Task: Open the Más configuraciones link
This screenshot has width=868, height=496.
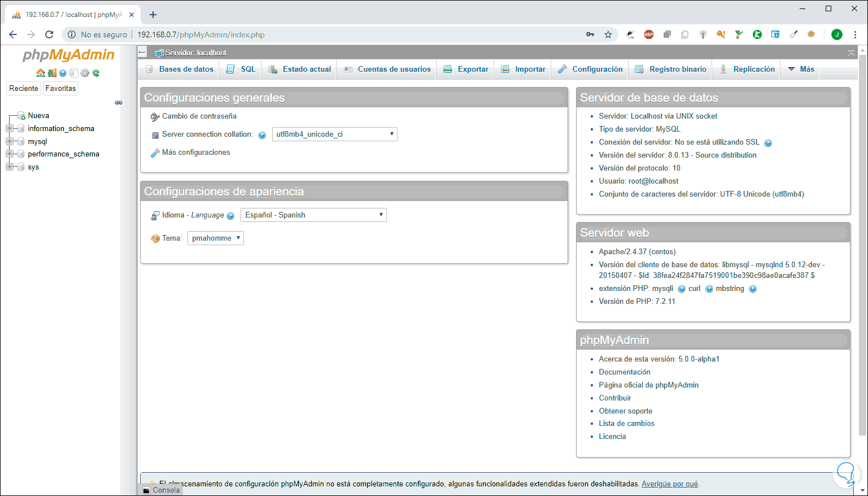Action: coord(196,153)
